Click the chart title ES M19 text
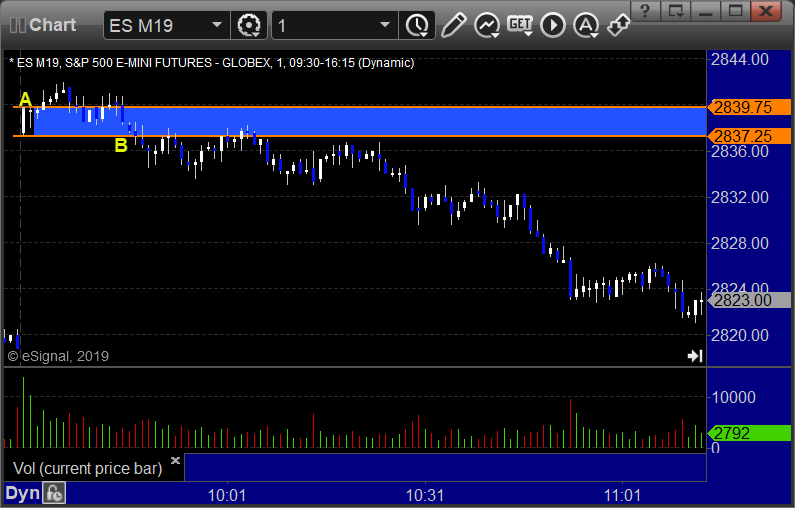This screenshot has height=508, width=795. tap(211, 63)
